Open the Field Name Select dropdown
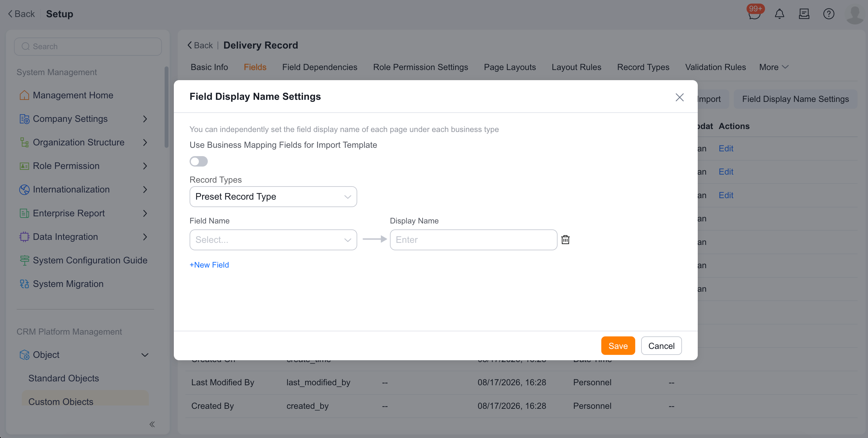This screenshot has width=868, height=438. click(x=273, y=240)
